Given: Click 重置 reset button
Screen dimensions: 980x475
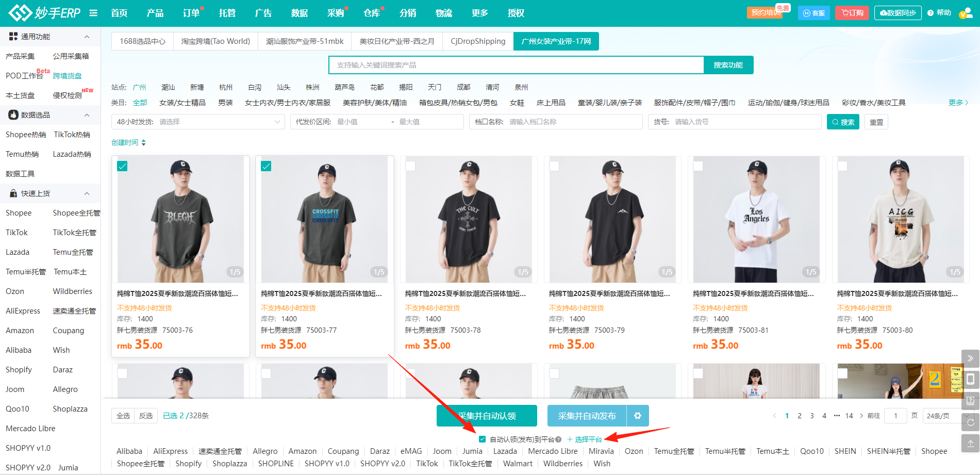Looking at the screenshot, I should 876,122.
